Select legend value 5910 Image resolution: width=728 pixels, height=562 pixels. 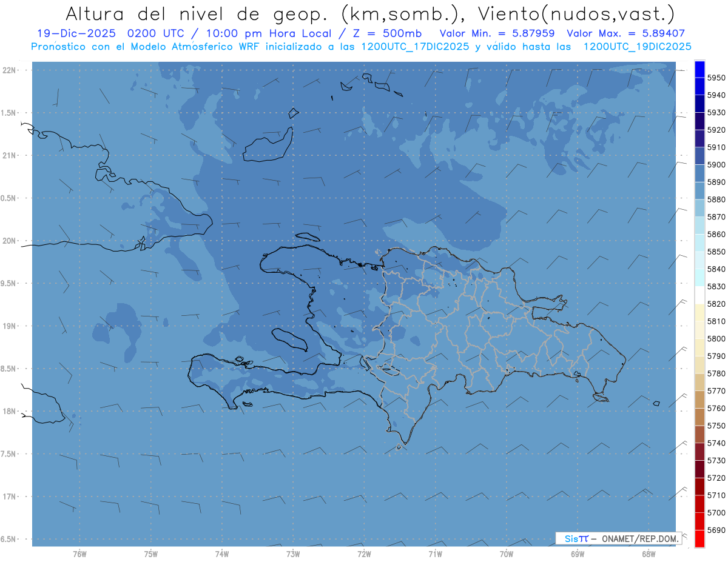[716, 147]
